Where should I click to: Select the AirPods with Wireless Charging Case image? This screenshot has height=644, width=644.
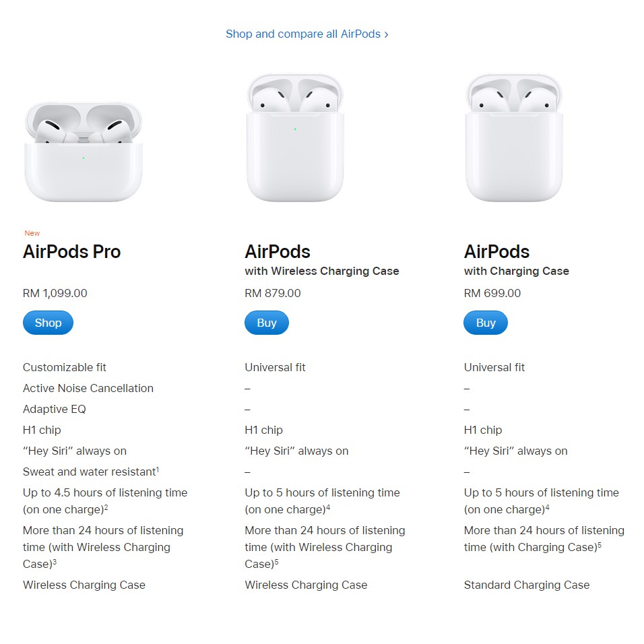[x=295, y=138]
